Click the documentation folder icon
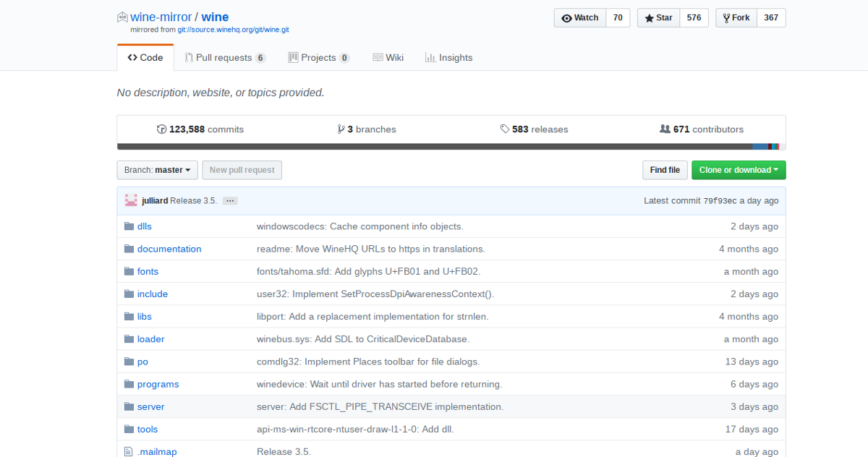 click(129, 249)
